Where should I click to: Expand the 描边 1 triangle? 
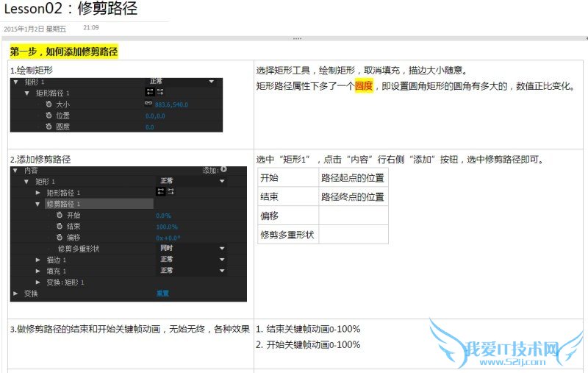tap(38, 260)
